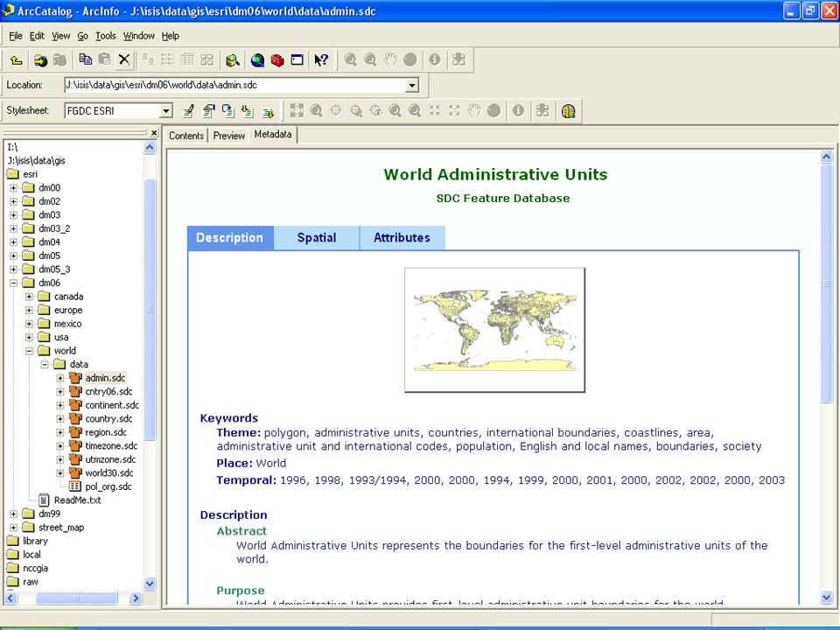
Task: Click the Import Metadata icon
Action: click(248, 111)
